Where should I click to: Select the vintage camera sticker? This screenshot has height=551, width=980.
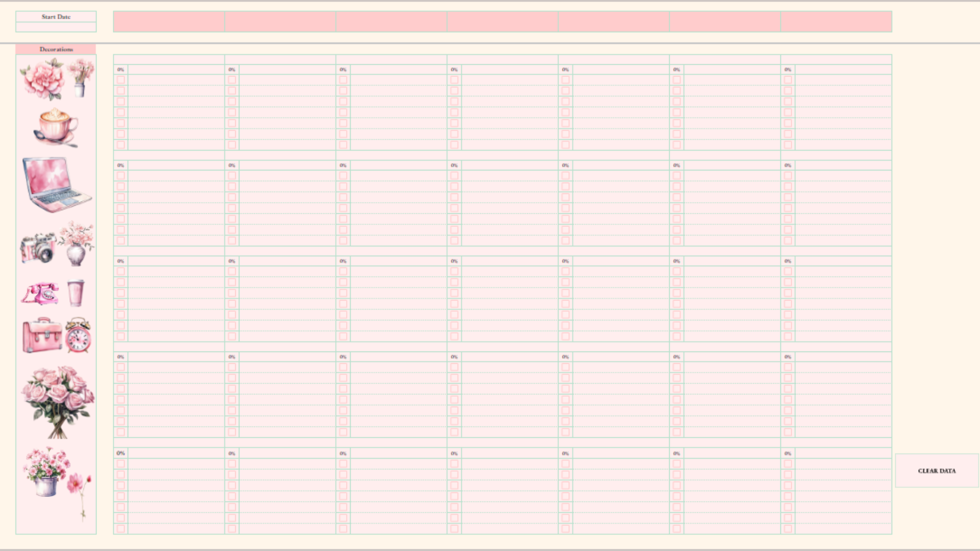(x=38, y=248)
